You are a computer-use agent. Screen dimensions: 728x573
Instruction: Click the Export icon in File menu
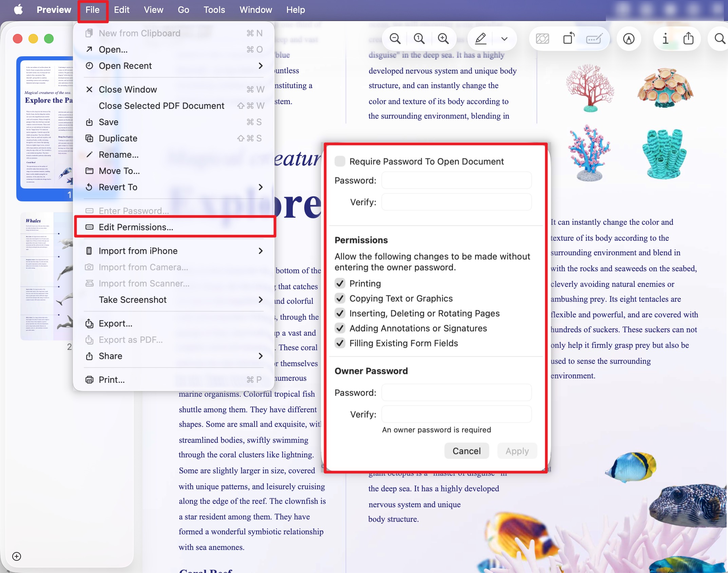(89, 323)
